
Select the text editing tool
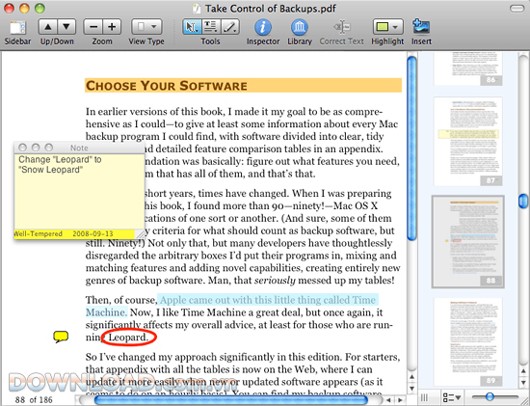211,27
